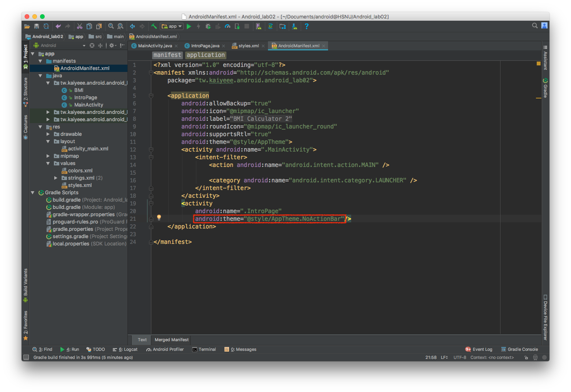This screenshot has height=392, width=571.
Task: Toggle tool window bars at bottom-left corner
Action: click(x=26, y=357)
